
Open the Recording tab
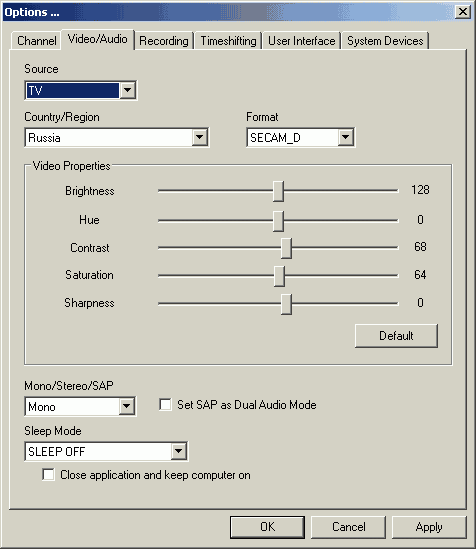coord(164,41)
